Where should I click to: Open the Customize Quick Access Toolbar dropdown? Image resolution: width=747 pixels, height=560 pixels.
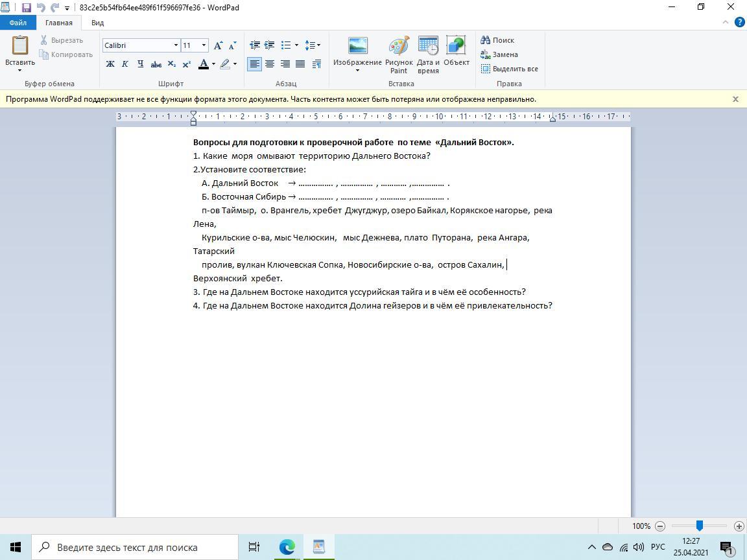coord(67,8)
